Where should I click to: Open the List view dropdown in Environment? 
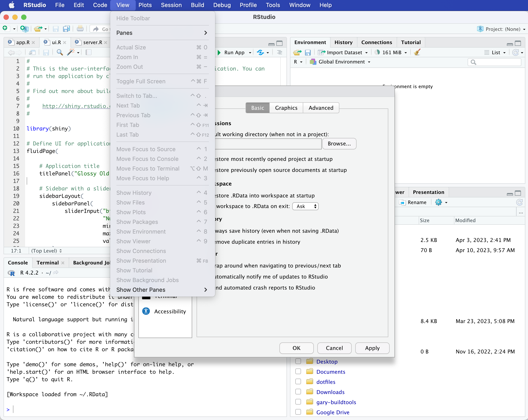pyautogui.click(x=495, y=52)
